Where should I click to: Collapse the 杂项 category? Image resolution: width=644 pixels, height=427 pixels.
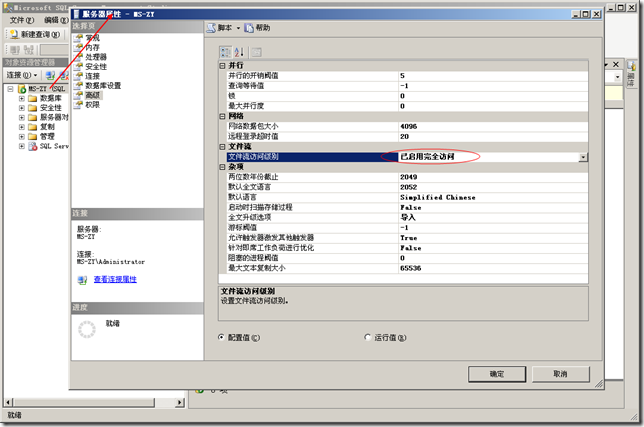pos(222,167)
